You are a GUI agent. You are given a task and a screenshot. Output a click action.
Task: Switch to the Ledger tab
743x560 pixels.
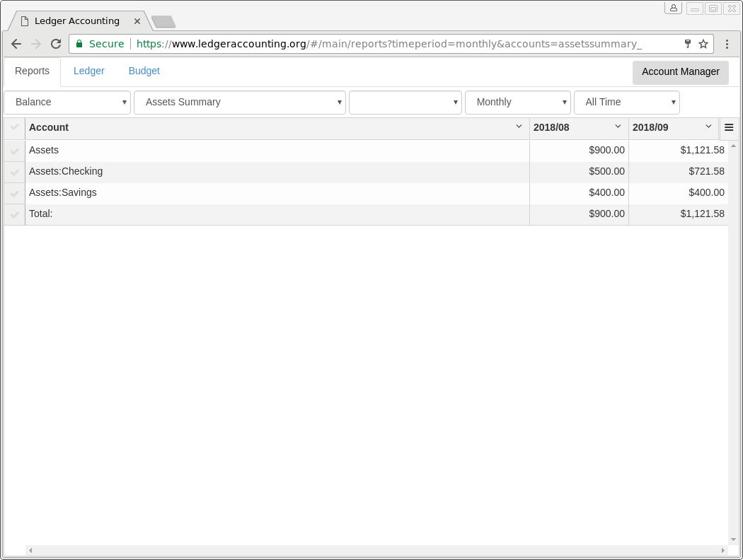click(x=89, y=71)
